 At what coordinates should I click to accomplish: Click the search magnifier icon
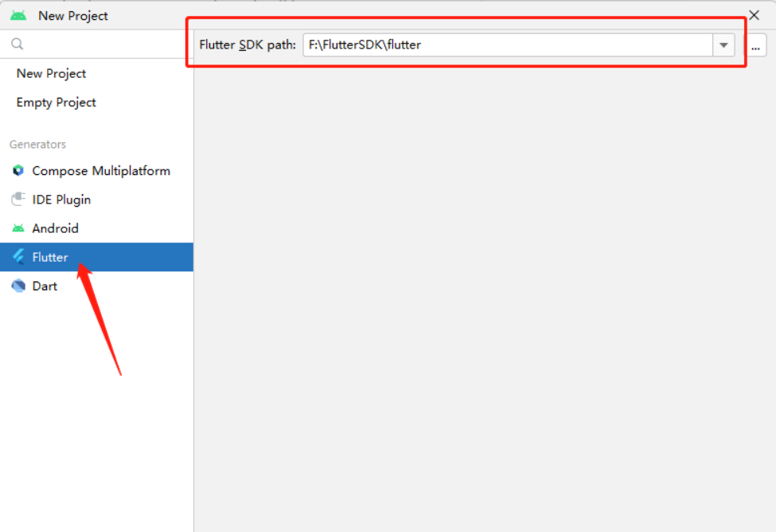(18, 44)
